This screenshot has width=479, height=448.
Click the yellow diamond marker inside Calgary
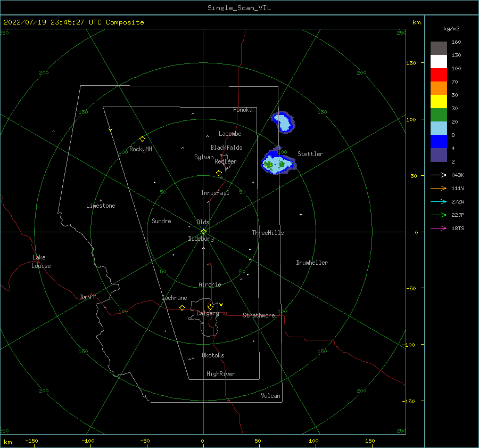click(x=210, y=307)
